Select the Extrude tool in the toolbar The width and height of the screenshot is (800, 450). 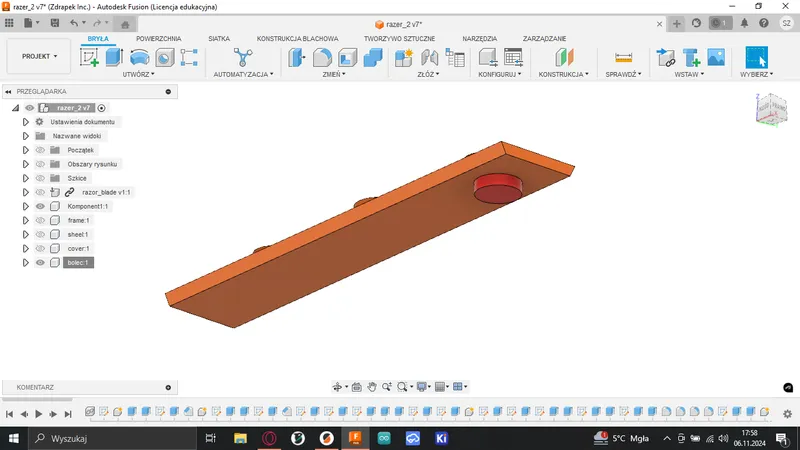pos(114,58)
